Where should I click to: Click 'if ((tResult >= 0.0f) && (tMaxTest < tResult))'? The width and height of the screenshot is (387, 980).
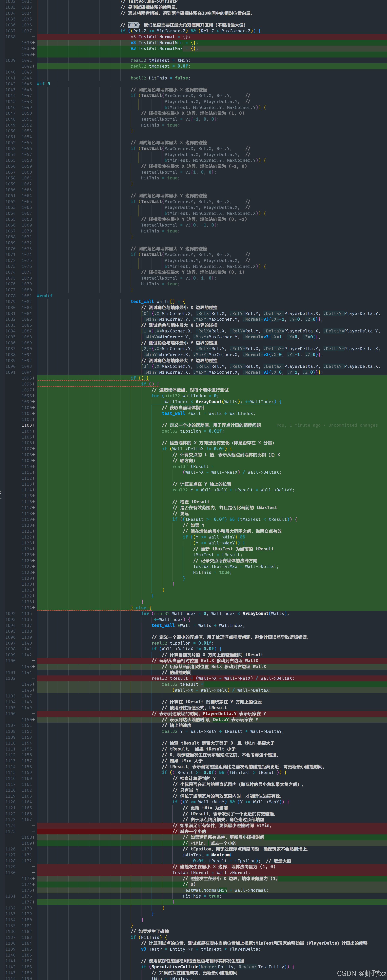234,519
